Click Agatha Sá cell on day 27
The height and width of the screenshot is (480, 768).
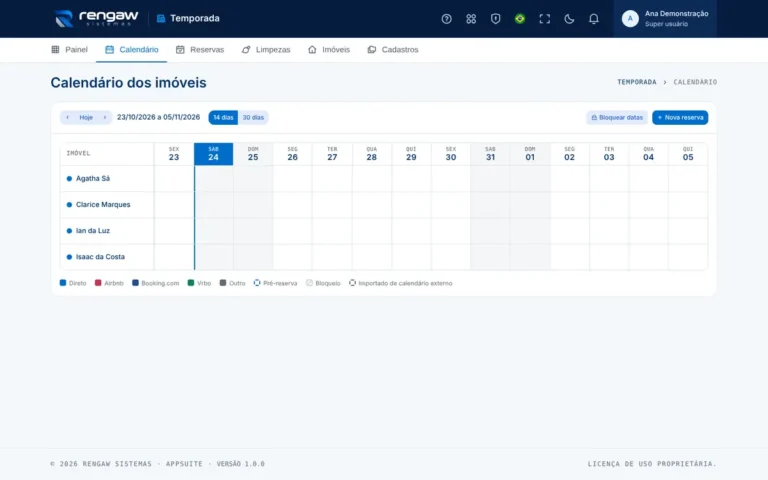332,179
